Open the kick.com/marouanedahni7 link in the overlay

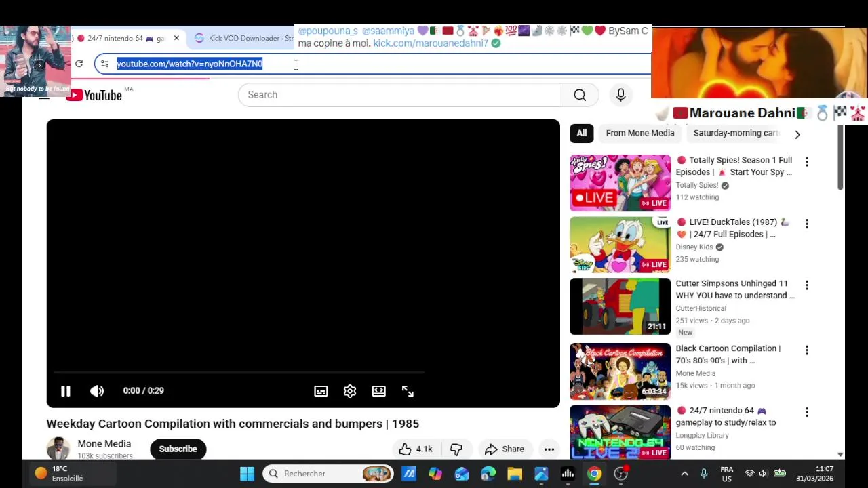(431, 43)
